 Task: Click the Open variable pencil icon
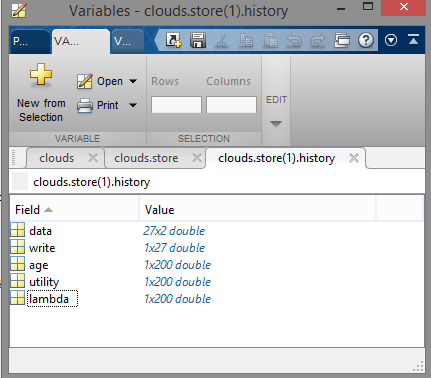[x=85, y=81]
